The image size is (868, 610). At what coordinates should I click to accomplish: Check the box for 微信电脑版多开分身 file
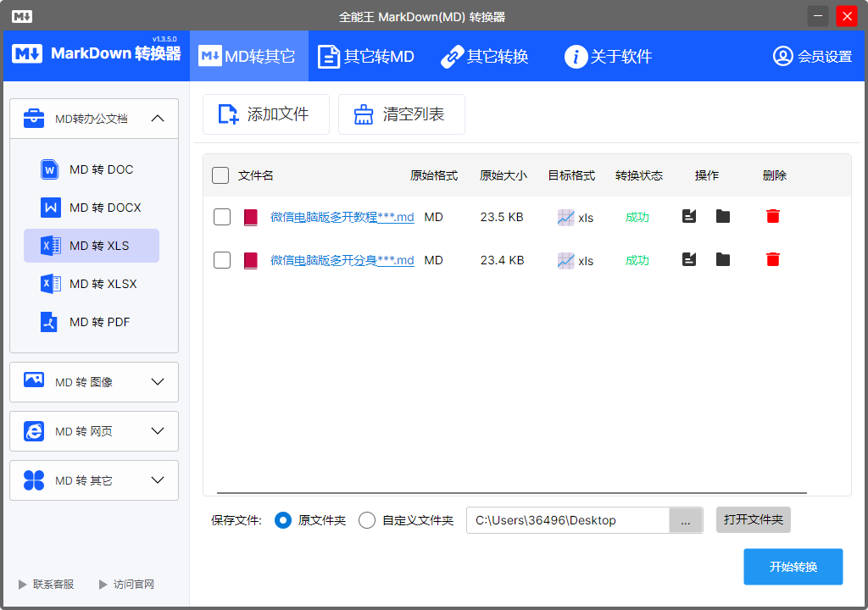(x=222, y=260)
